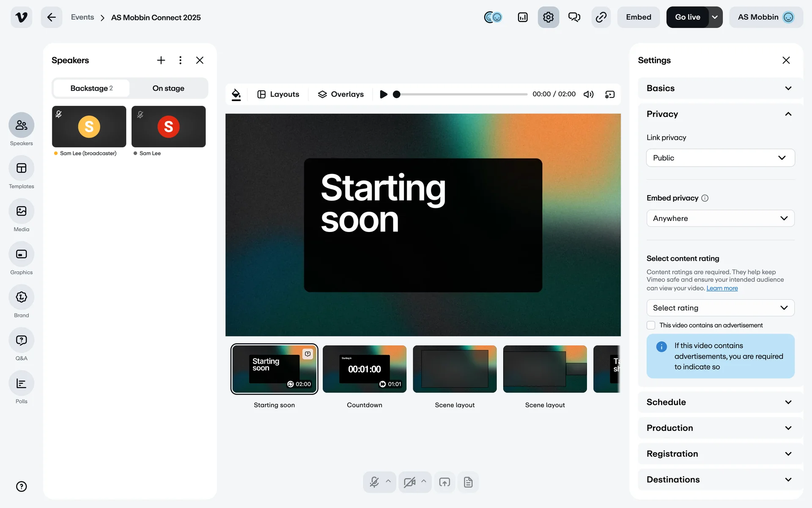
Task: Check 'This video contains an advertisement'
Action: click(x=651, y=325)
